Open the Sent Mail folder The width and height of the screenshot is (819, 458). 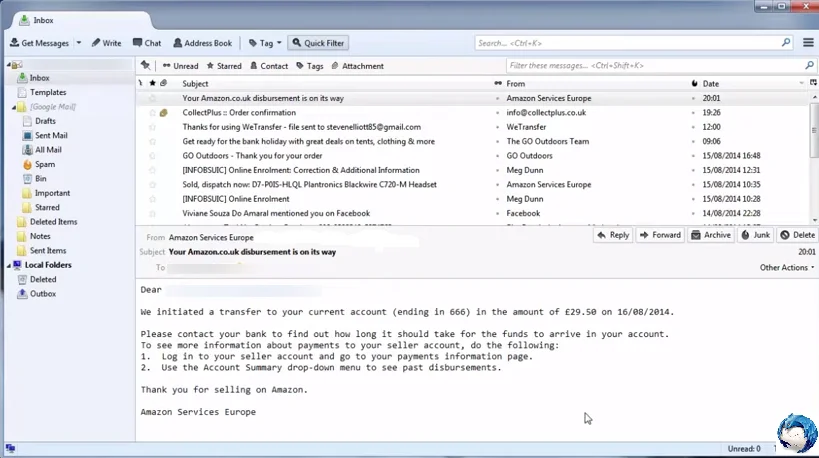click(50, 135)
